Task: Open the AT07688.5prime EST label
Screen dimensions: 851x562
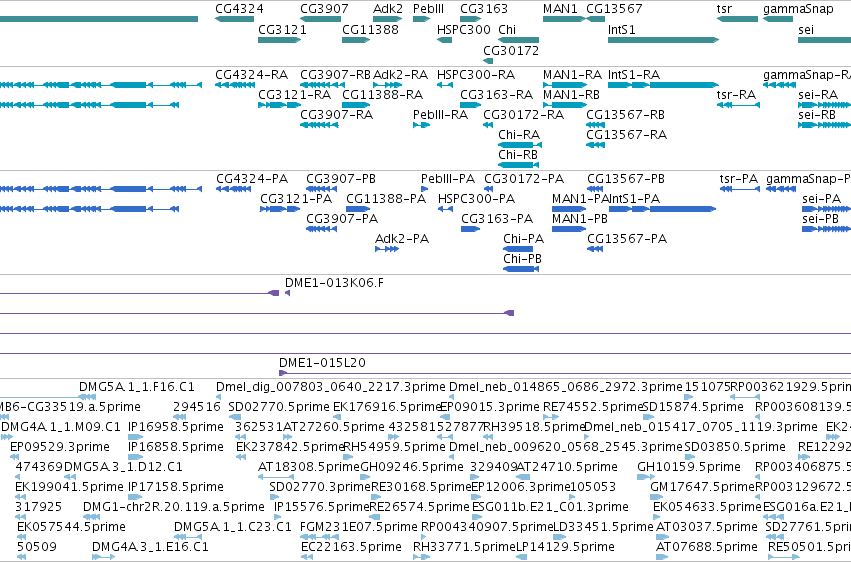Action: [x=707, y=547]
